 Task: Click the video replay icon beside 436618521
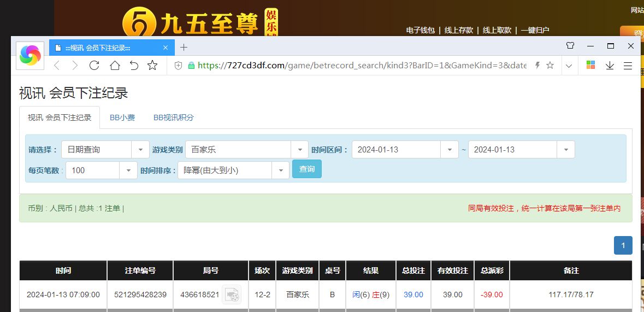(232, 295)
